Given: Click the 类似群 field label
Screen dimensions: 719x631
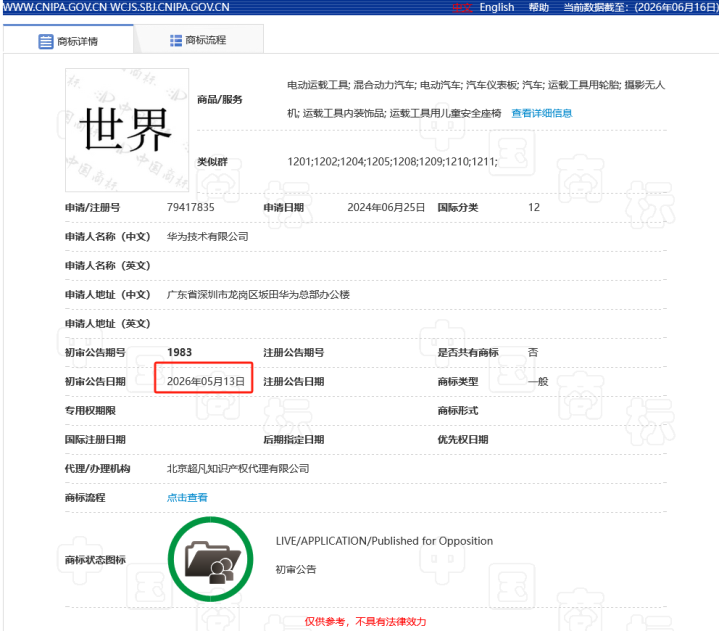Looking at the screenshot, I should 212,161.
